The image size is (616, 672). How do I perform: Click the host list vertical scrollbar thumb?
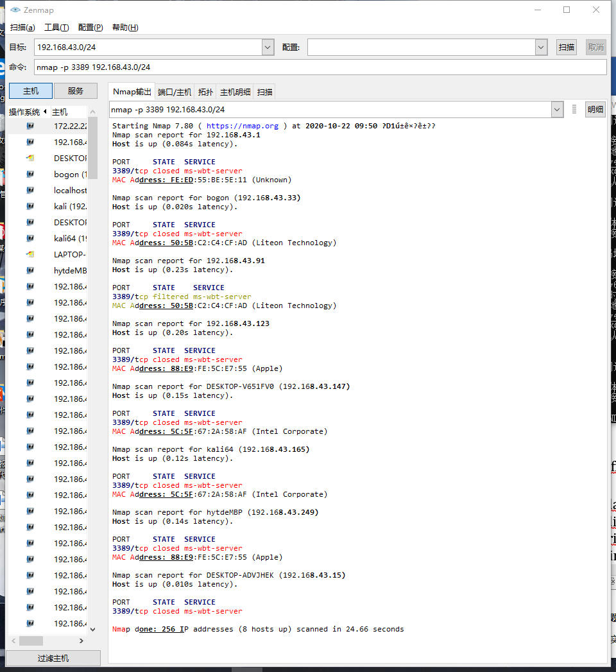pos(92,148)
